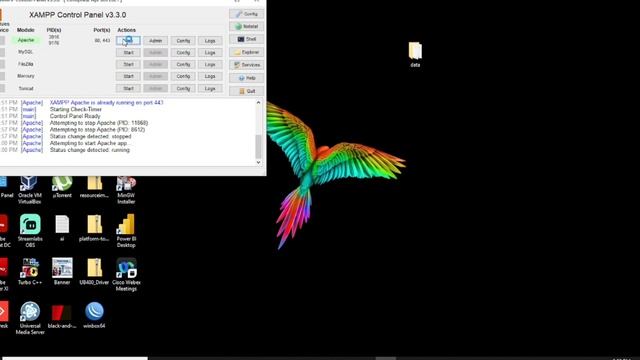Start the Tomcat module
The height and width of the screenshot is (360, 640).
click(128, 88)
